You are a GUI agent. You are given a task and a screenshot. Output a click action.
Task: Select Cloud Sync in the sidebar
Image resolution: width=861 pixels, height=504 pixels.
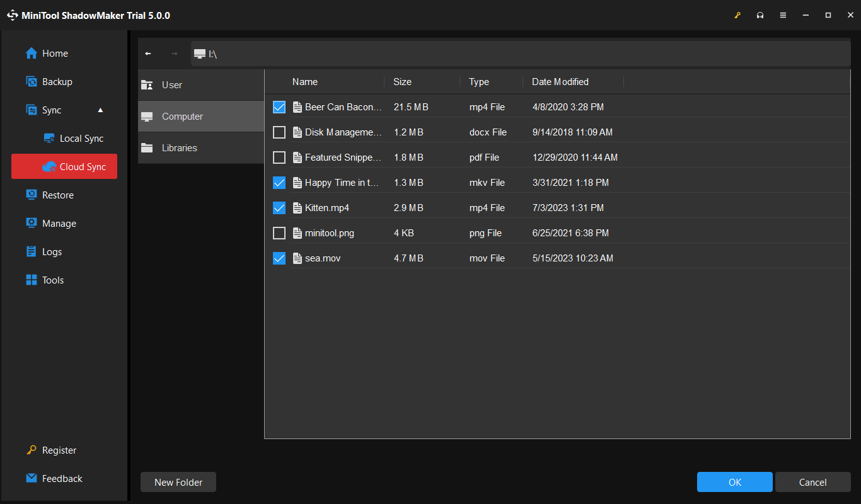[x=64, y=167]
